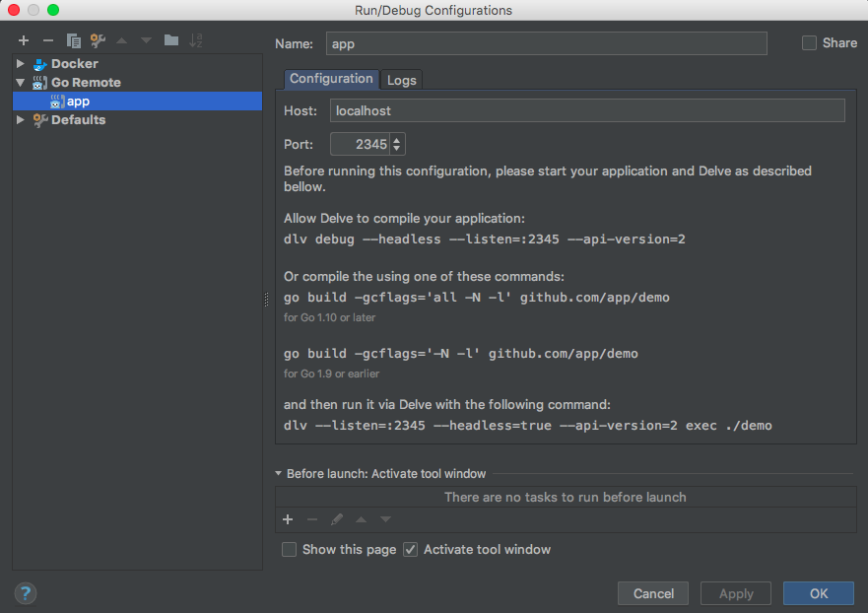
Task: Switch to the Logs tab
Action: 401,80
